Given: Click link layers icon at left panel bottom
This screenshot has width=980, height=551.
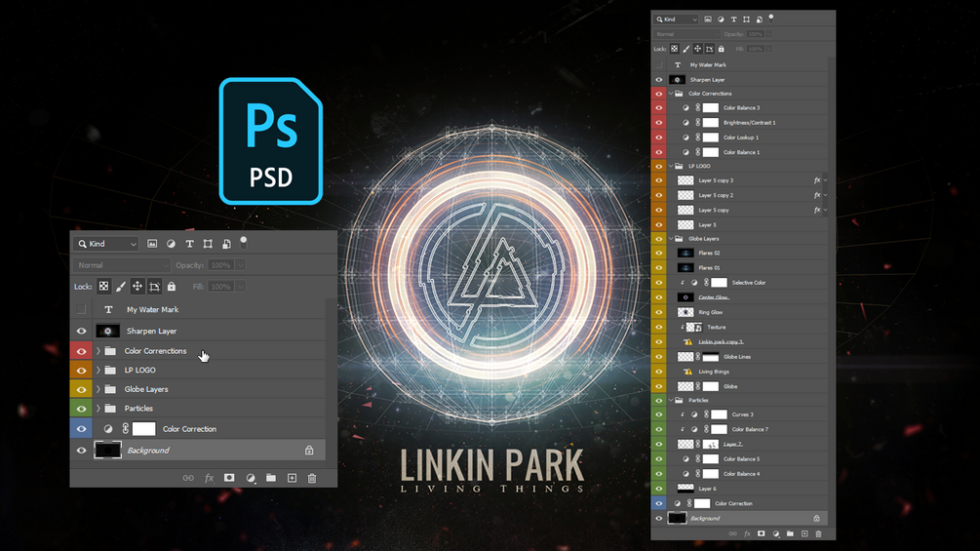Looking at the screenshot, I should [x=188, y=478].
